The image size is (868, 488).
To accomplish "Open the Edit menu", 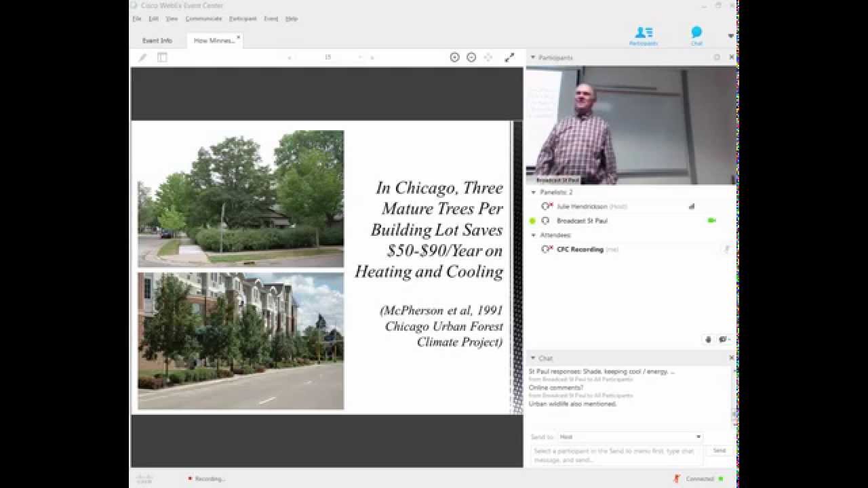I will [154, 19].
